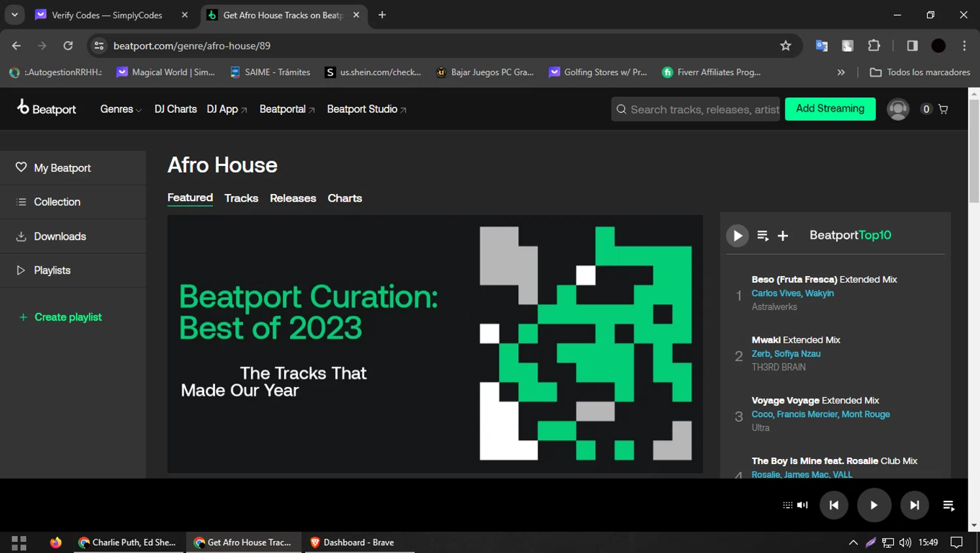Open Downloads in the sidebar

[x=73, y=236]
